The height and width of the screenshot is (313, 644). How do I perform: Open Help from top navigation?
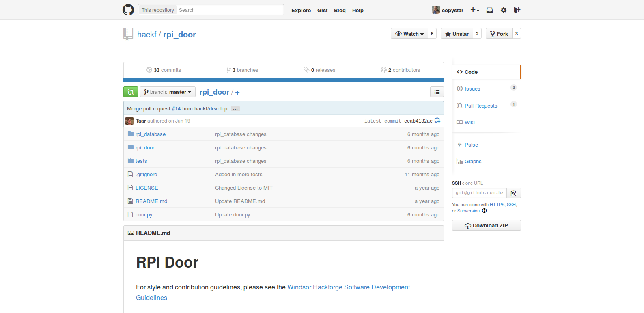pos(358,11)
